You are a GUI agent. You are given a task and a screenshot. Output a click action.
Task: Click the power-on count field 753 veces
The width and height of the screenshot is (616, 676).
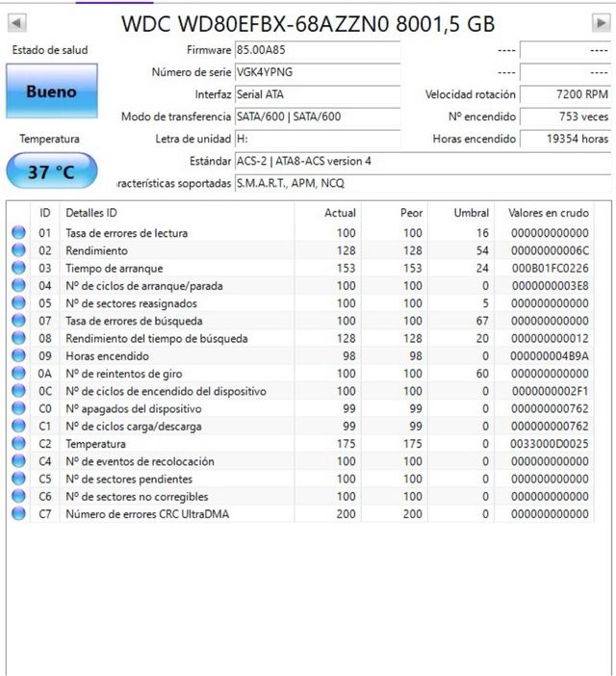pyautogui.click(x=565, y=117)
